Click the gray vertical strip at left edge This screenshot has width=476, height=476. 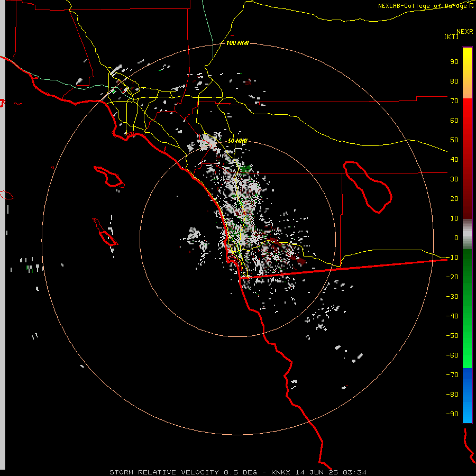click(3, 235)
